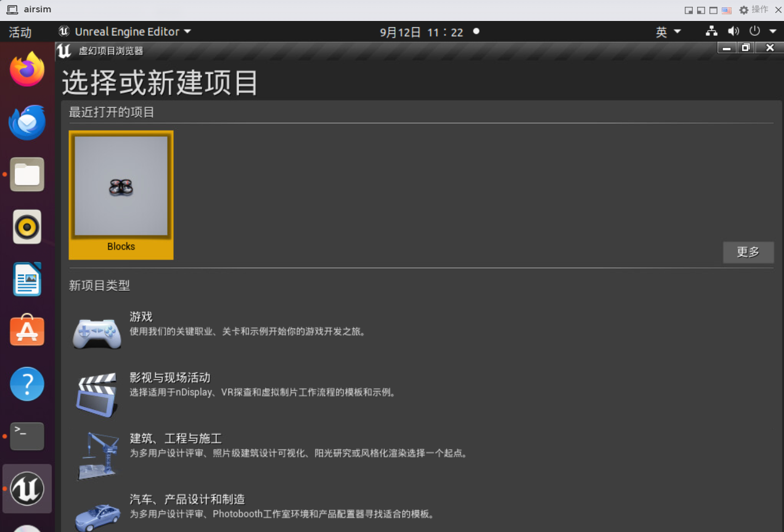Expand the system menu arrow
Image resolution: width=784 pixels, height=532 pixels.
coord(773,31)
